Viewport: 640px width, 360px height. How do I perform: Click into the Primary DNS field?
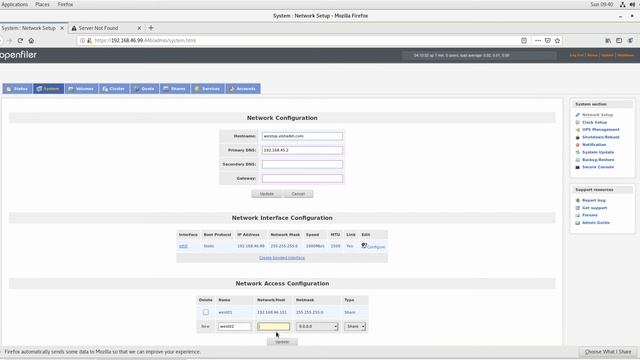point(302,150)
